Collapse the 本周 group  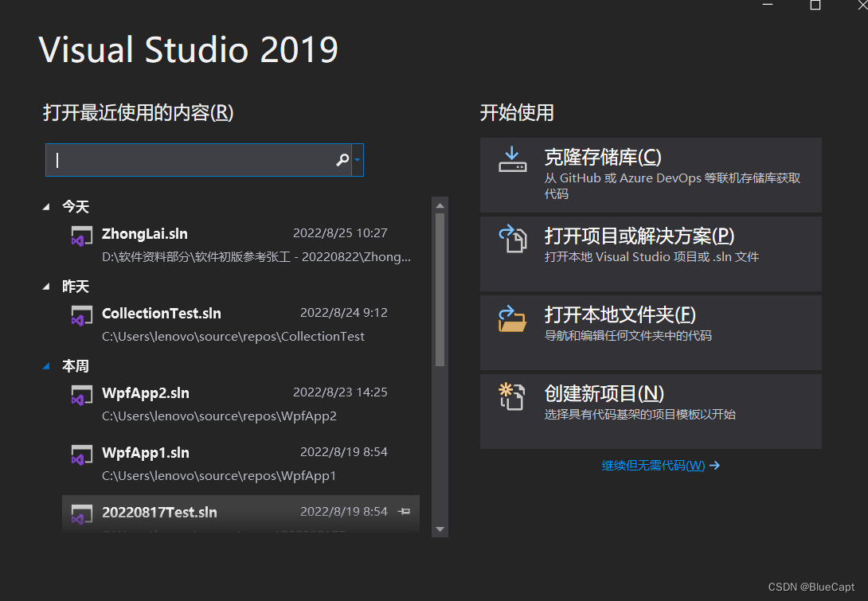[x=46, y=366]
